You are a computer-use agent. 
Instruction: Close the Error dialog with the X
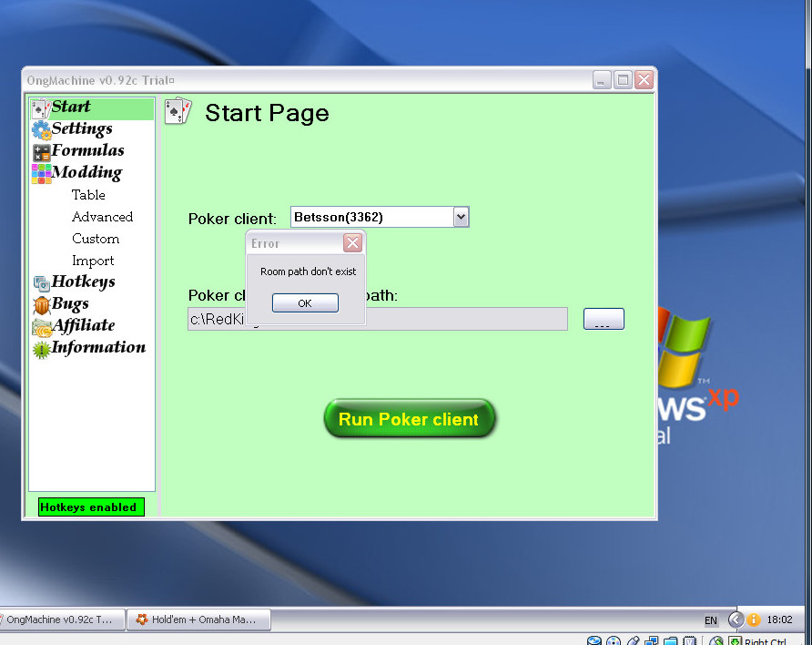(352, 242)
